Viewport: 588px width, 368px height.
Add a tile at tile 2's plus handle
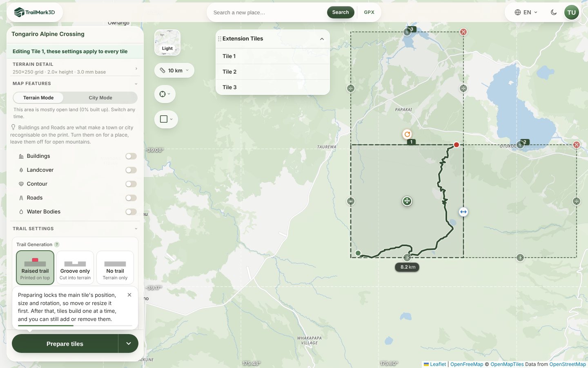click(x=520, y=145)
